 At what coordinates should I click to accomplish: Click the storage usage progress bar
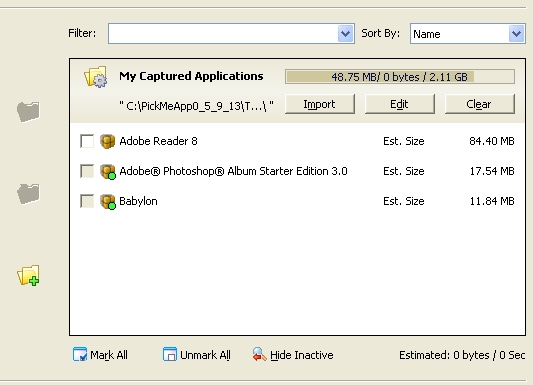click(400, 77)
